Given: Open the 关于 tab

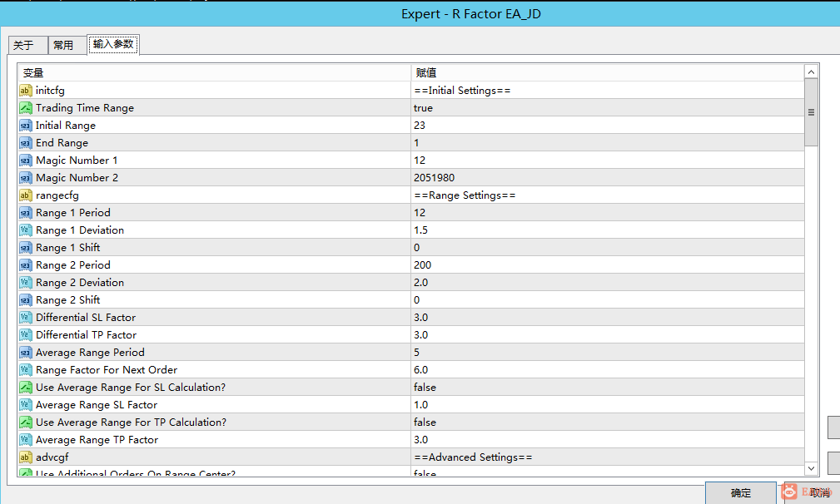Looking at the screenshot, I should point(27,46).
